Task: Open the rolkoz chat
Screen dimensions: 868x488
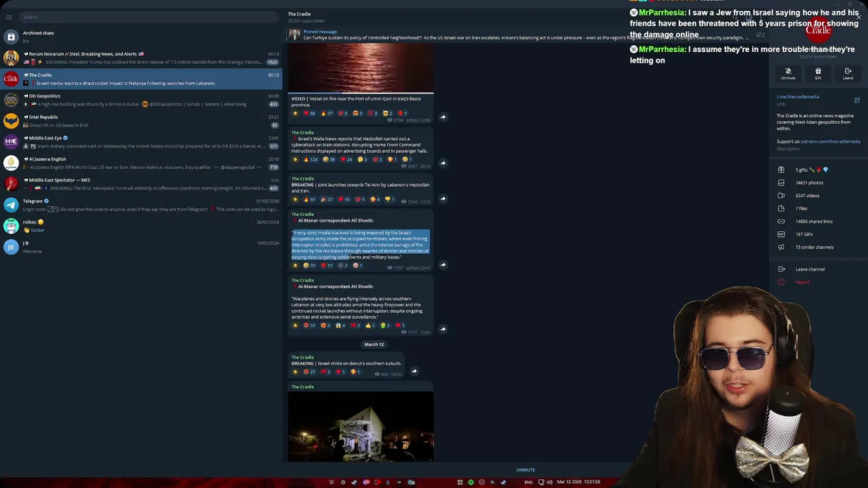Action: pyautogui.click(x=141, y=226)
